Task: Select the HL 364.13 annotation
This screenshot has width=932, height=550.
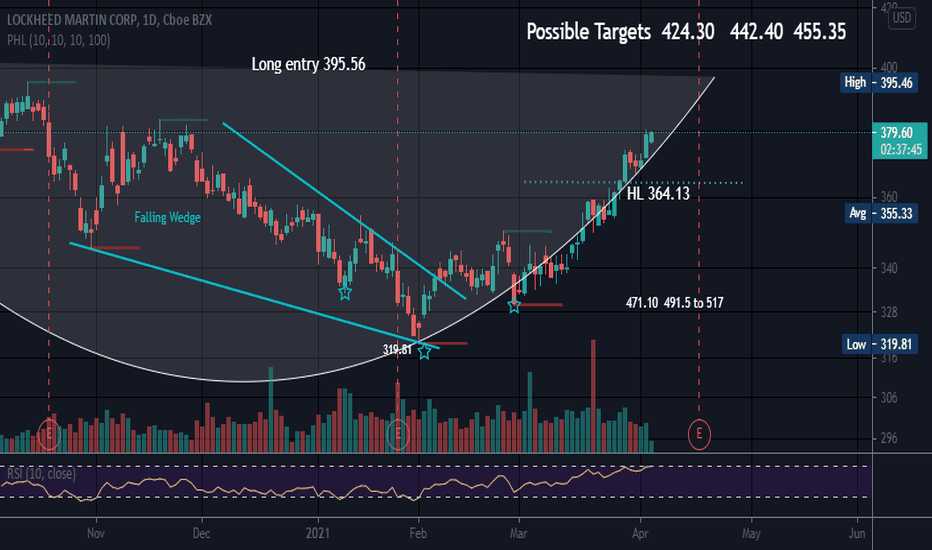Action: [658, 194]
